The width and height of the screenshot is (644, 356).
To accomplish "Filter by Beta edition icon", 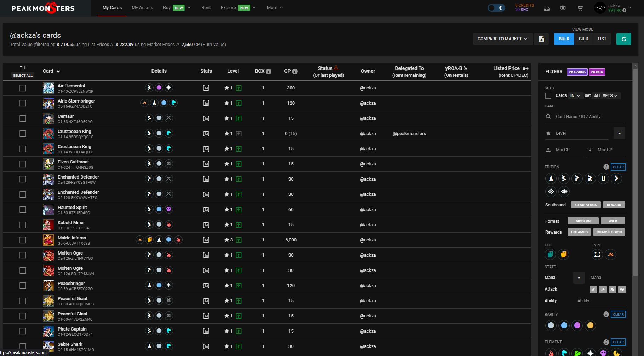I will (x=564, y=179).
